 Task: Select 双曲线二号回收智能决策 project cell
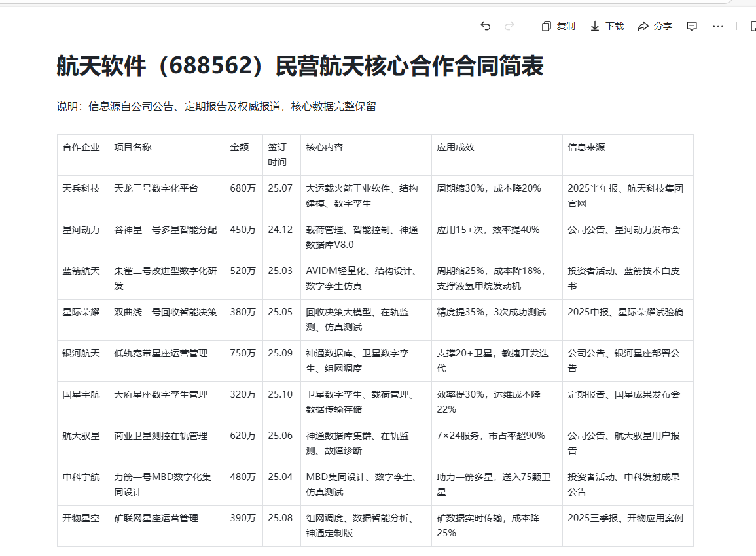tap(167, 319)
